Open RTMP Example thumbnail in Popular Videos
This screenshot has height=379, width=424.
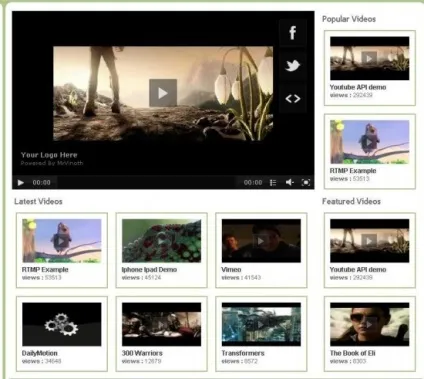coord(369,142)
